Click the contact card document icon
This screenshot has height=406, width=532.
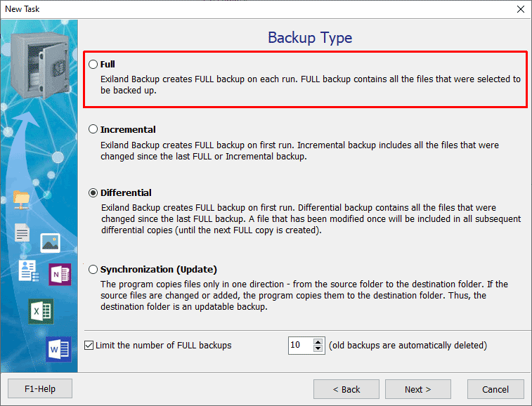tap(29, 271)
